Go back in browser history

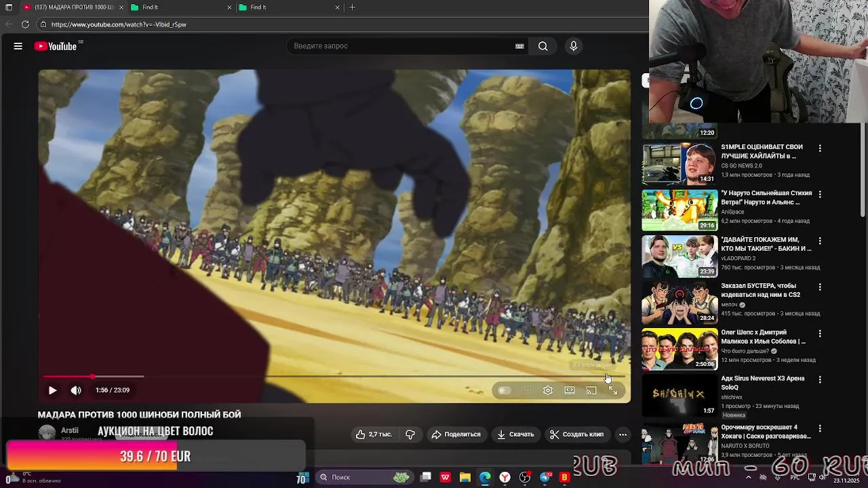[8, 24]
